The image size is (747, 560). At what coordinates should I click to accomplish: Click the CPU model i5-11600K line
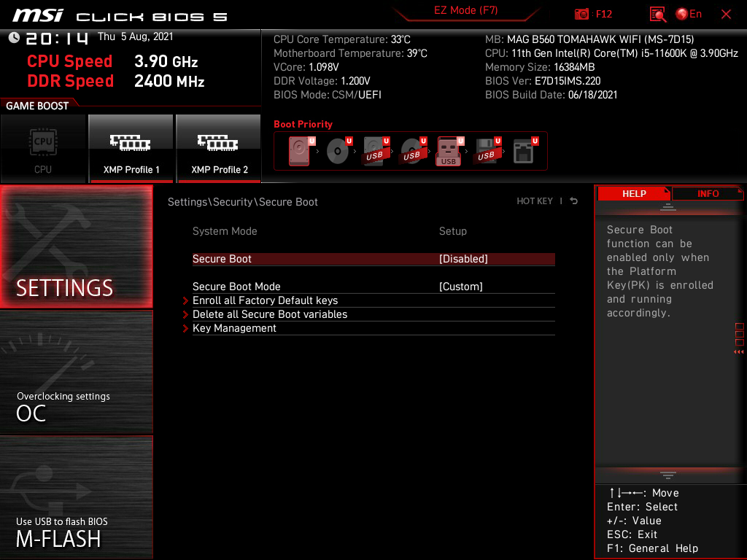pyautogui.click(x=611, y=53)
